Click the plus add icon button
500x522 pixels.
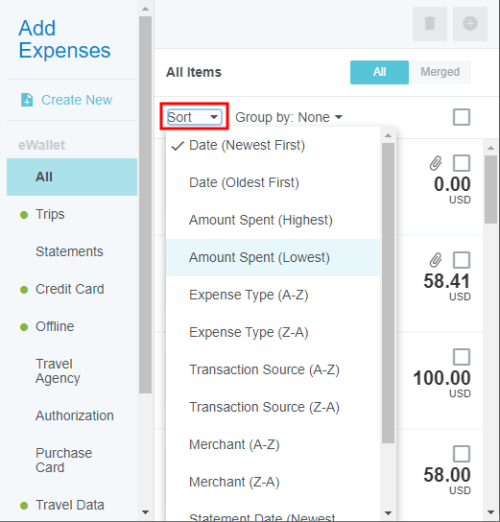470,24
